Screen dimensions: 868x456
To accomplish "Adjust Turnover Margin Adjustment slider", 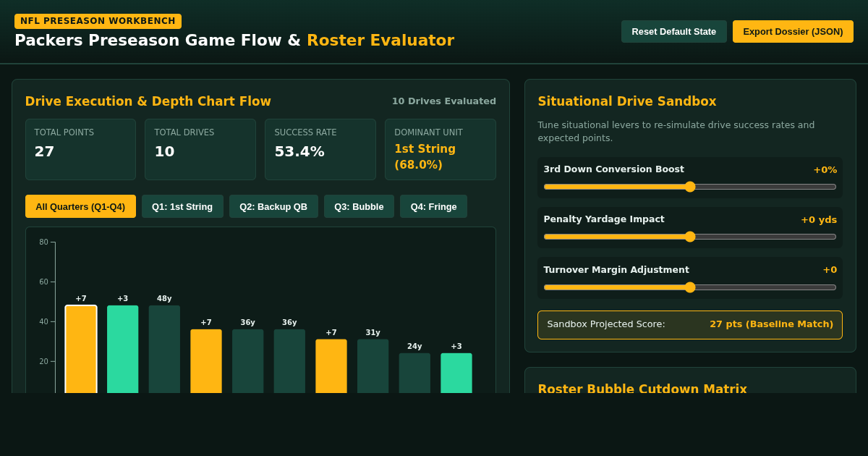I will click(690, 287).
